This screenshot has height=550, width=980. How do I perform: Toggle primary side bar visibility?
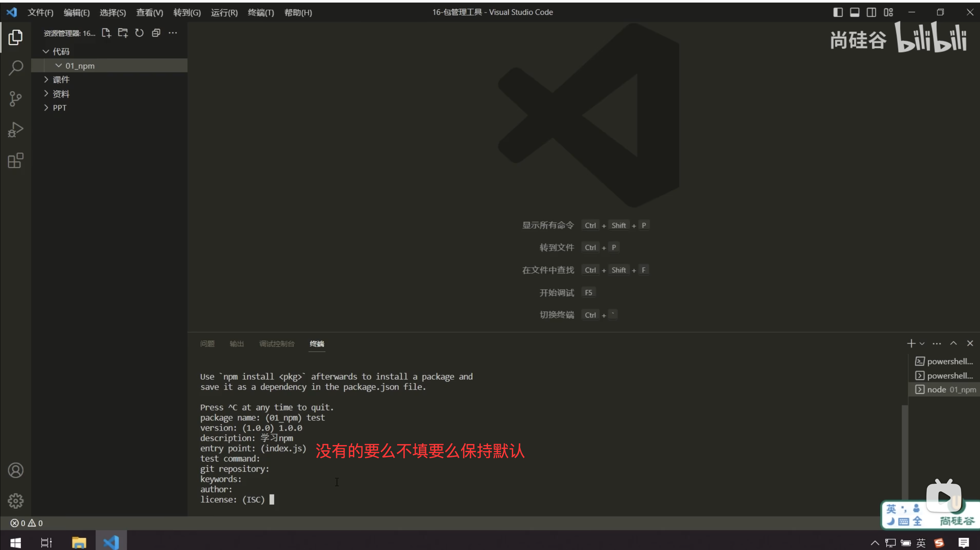(838, 13)
